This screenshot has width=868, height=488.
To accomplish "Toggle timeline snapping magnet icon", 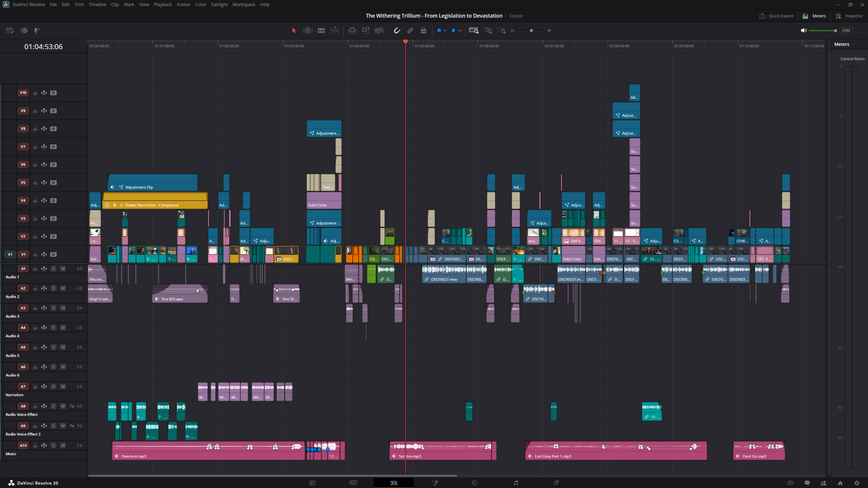I will [x=397, y=30].
